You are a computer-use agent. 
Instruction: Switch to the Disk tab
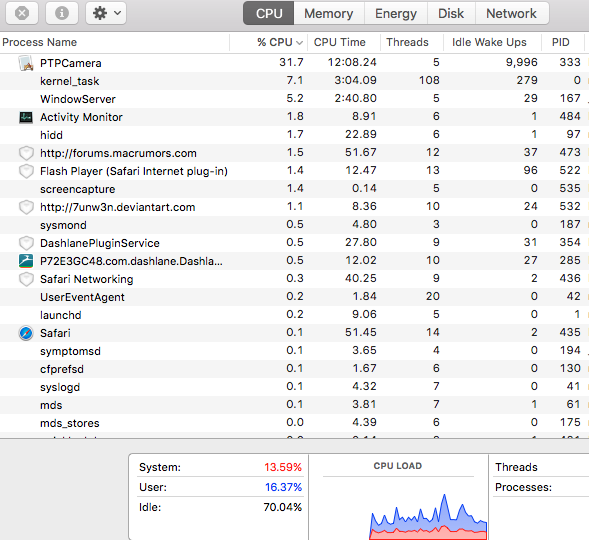(x=451, y=14)
